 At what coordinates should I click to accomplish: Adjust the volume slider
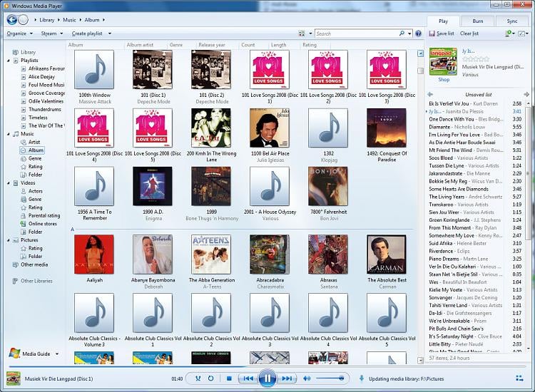(330, 378)
